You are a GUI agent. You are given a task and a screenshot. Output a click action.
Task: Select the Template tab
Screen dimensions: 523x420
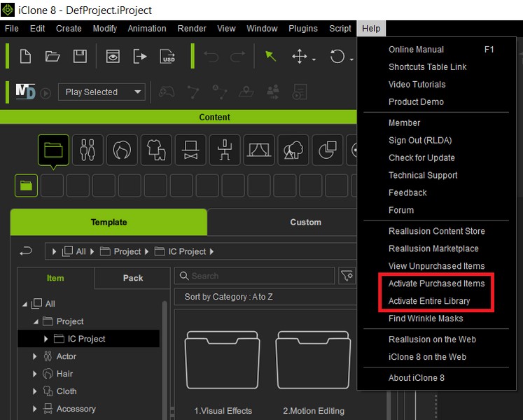pyautogui.click(x=109, y=222)
